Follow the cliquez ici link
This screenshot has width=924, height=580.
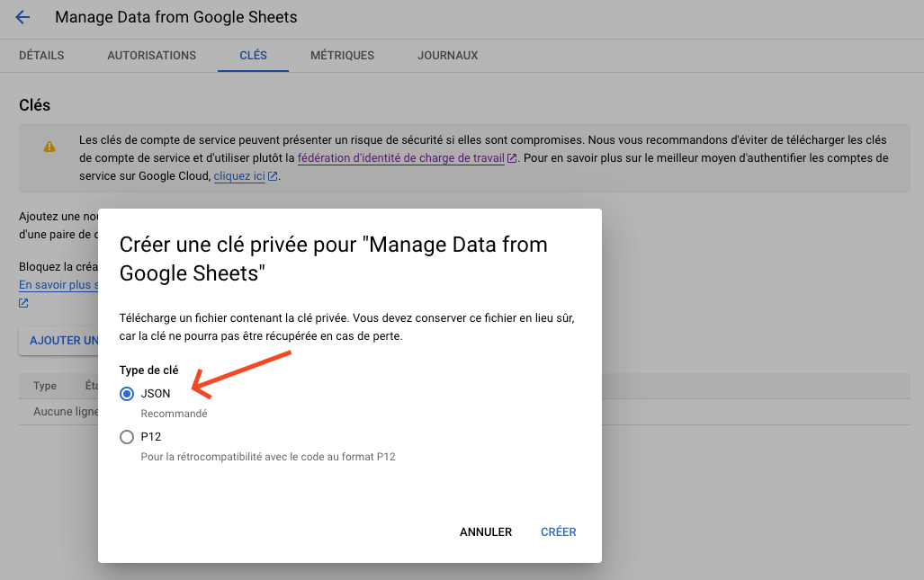239,177
